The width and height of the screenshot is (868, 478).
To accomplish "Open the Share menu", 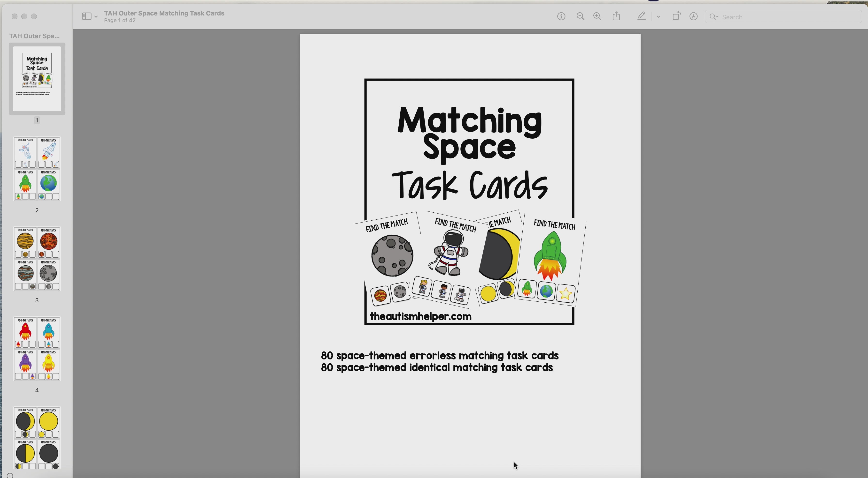I will (x=616, y=16).
